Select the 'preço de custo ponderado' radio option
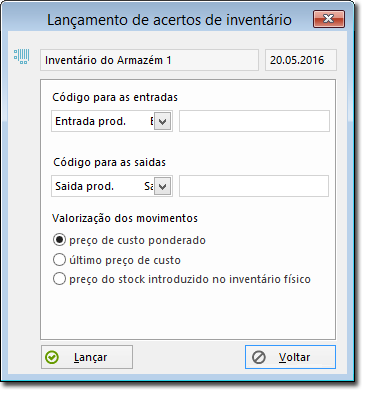 [x=59, y=240]
